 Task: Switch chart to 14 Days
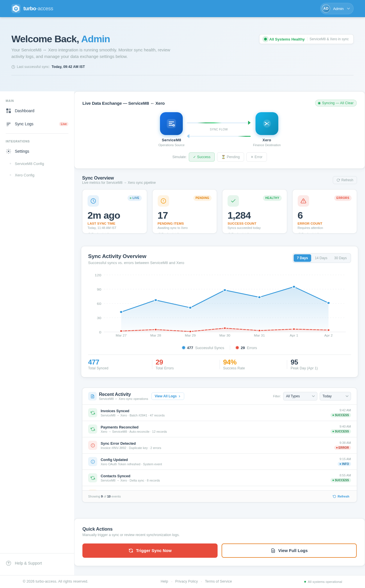(x=321, y=258)
